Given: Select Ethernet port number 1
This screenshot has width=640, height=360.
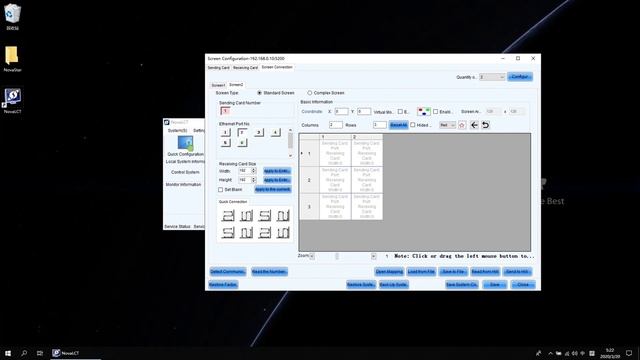Looking at the screenshot, I should [225, 132].
